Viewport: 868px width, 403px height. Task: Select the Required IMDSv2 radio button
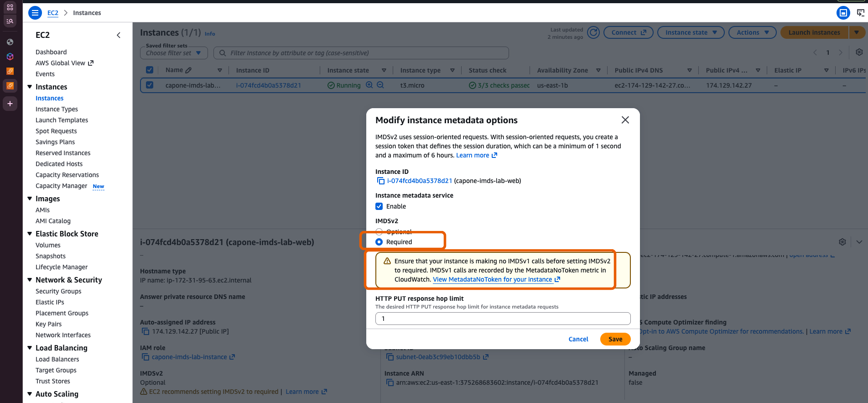point(379,242)
